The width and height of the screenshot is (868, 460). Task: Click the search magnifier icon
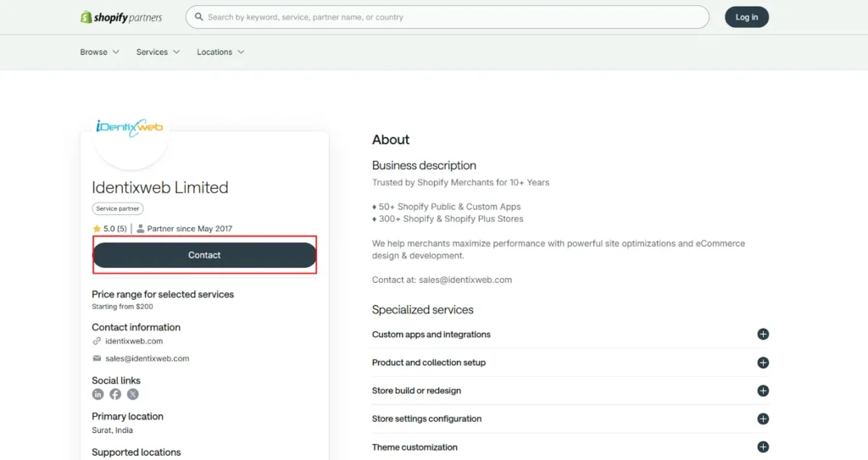[198, 17]
